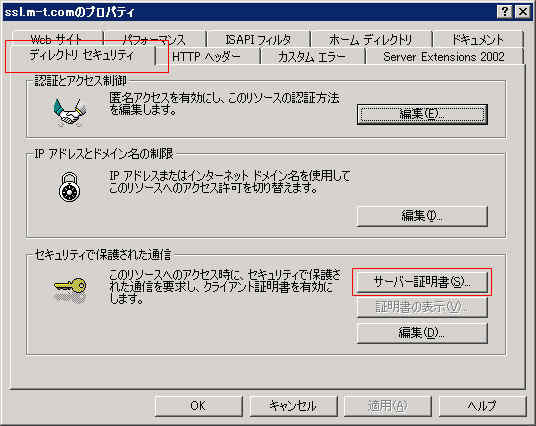The height and width of the screenshot is (426, 536).
Task: Confirm the dialog with OK
Action: 198,406
